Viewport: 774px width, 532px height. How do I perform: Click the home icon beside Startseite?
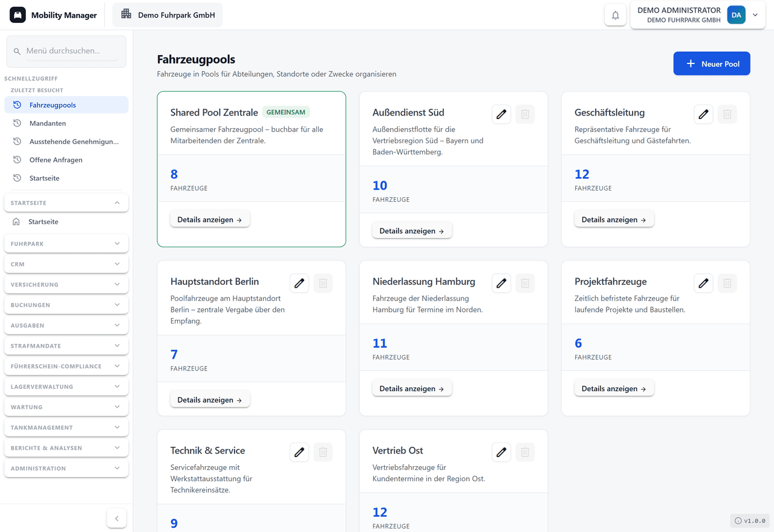[x=16, y=222]
